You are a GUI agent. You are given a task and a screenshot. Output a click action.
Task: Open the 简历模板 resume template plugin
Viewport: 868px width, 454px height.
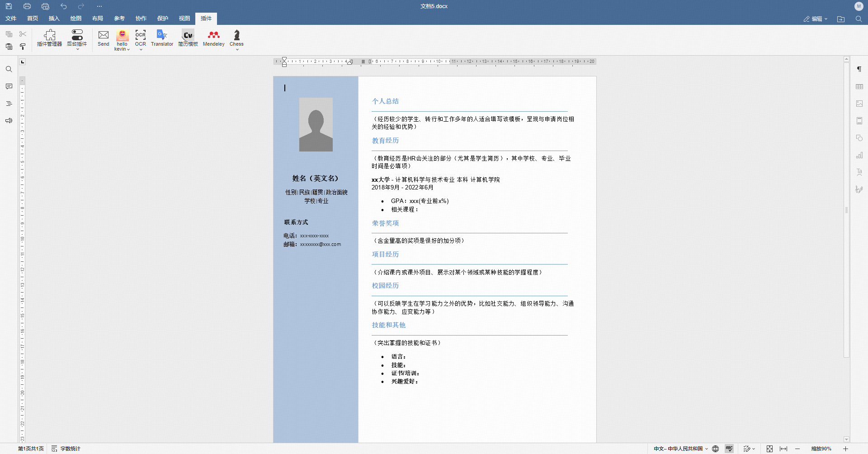[x=188, y=38]
